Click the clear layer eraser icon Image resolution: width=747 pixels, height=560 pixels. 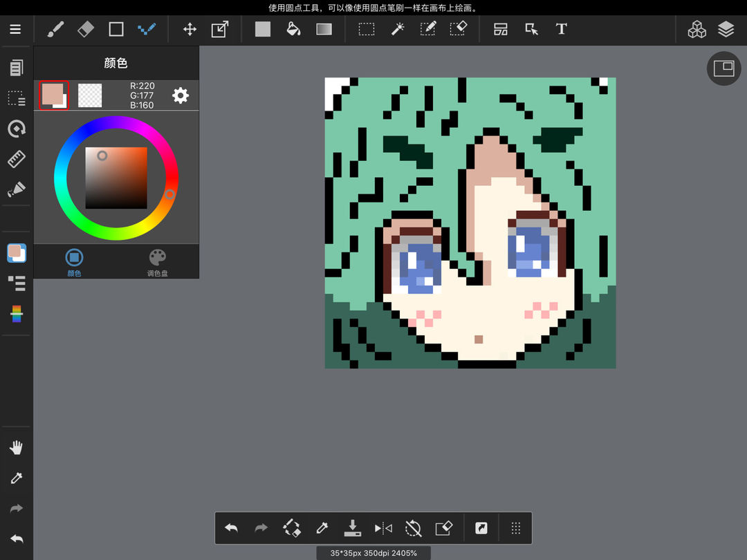pyautogui.click(x=443, y=528)
